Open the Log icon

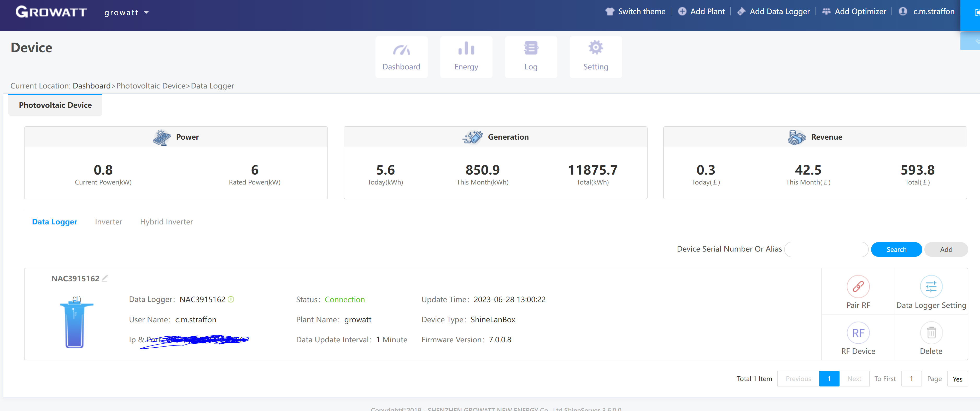531,56
